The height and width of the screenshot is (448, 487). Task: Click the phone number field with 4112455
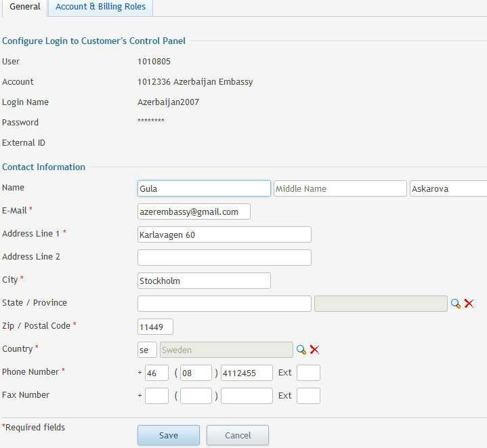click(x=247, y=373)
